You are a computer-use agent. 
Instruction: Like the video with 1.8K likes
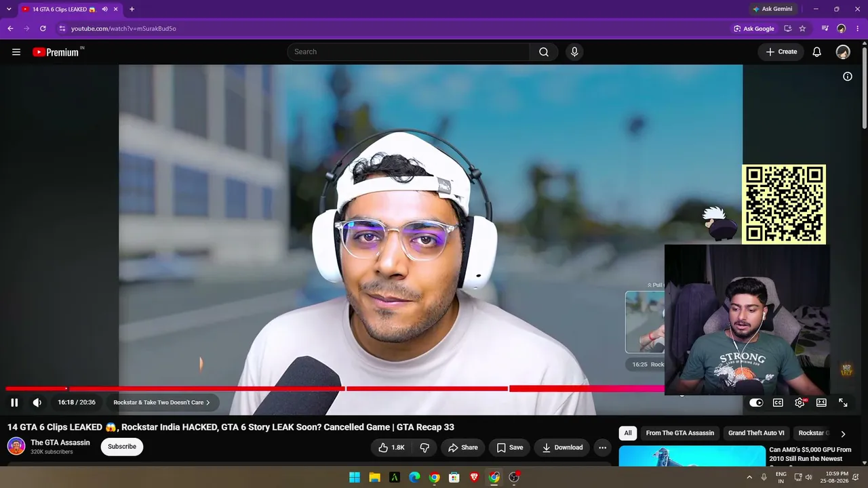pyautogui.click(x=391, y=447)
